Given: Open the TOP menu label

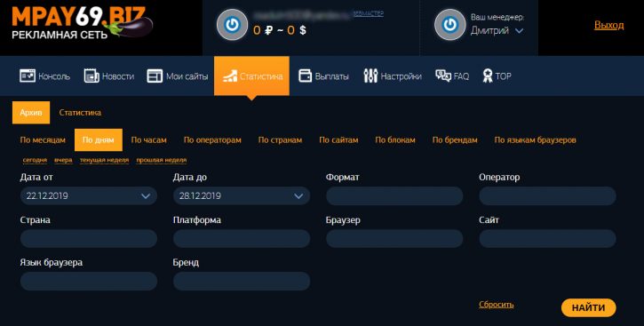Looking at the screenshot, I should pyautogui.click(x=503, y=76).
